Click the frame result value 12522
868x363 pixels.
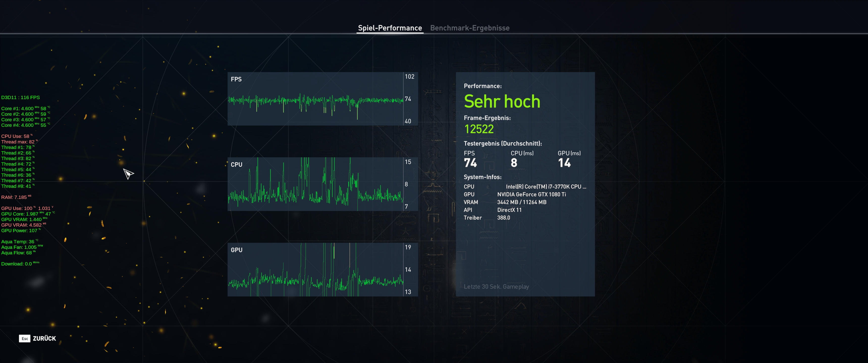(478, 129)
